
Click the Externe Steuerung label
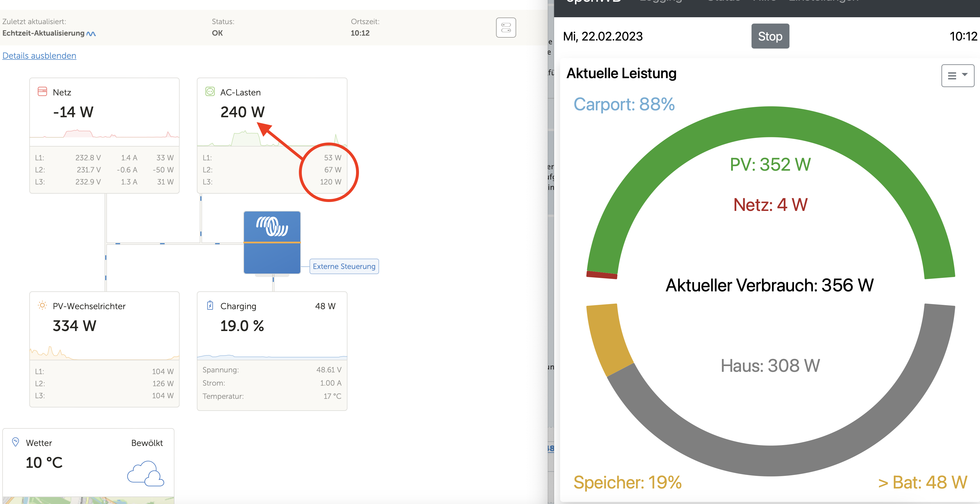pos(344,266)
